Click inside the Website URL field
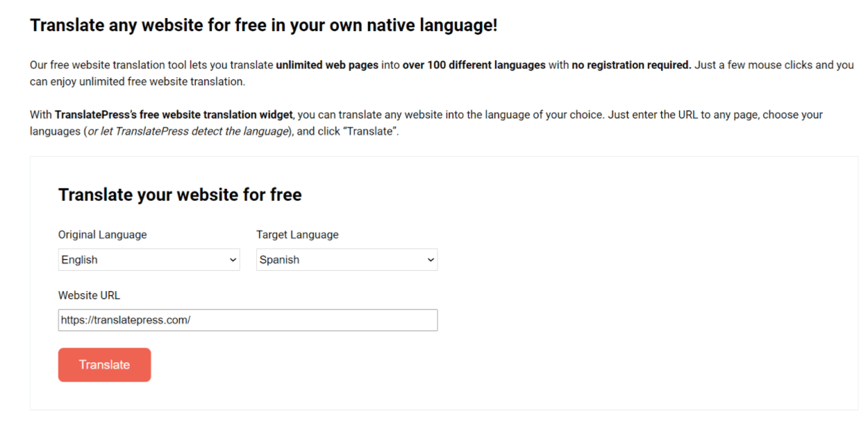 [x=247, y=320]
